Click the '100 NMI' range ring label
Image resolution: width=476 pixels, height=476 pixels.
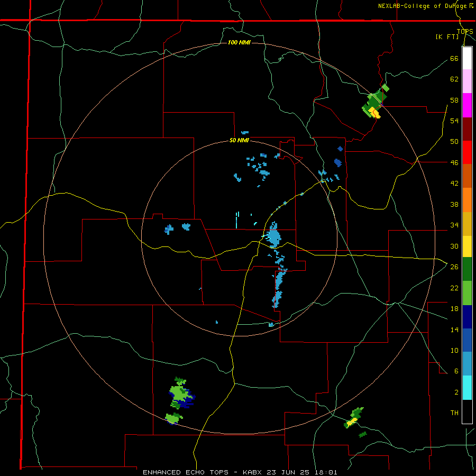(x=239, y=42)
